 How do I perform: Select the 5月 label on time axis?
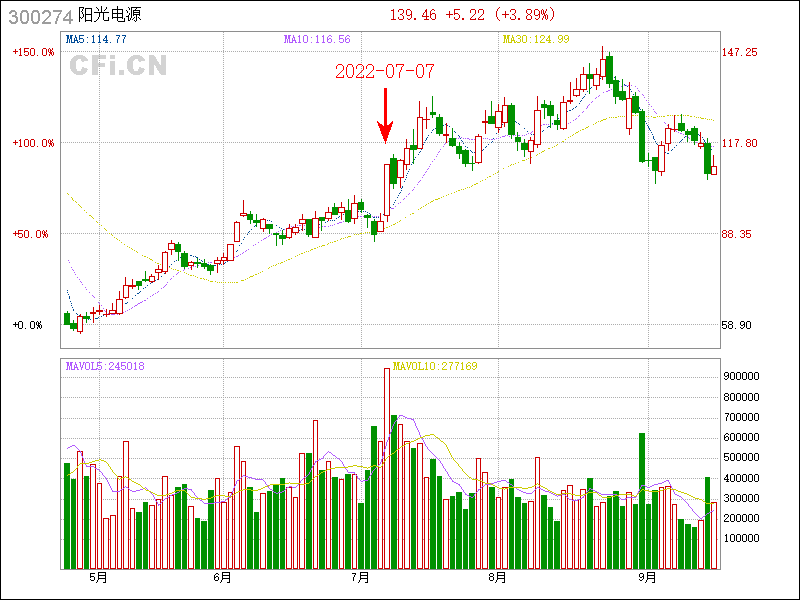(x=97, y=577)
